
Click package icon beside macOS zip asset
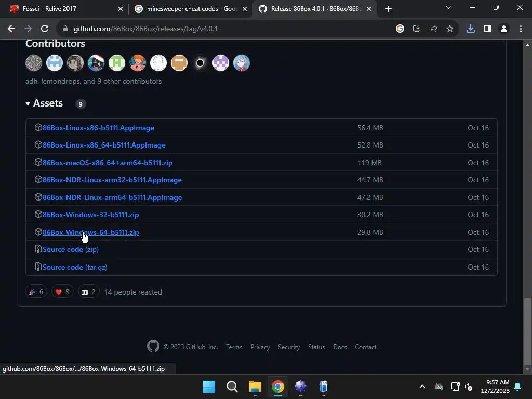[38, 162]
